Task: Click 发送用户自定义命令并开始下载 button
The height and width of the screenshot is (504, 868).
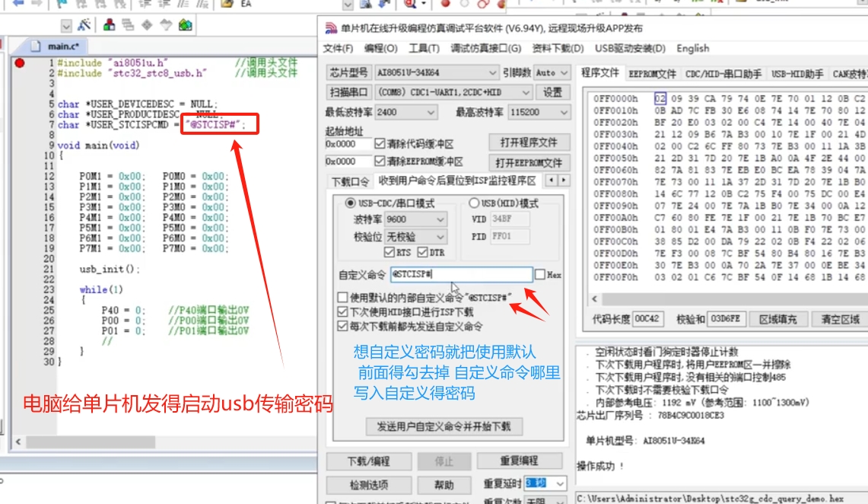Action: click(x=444, y=426)
